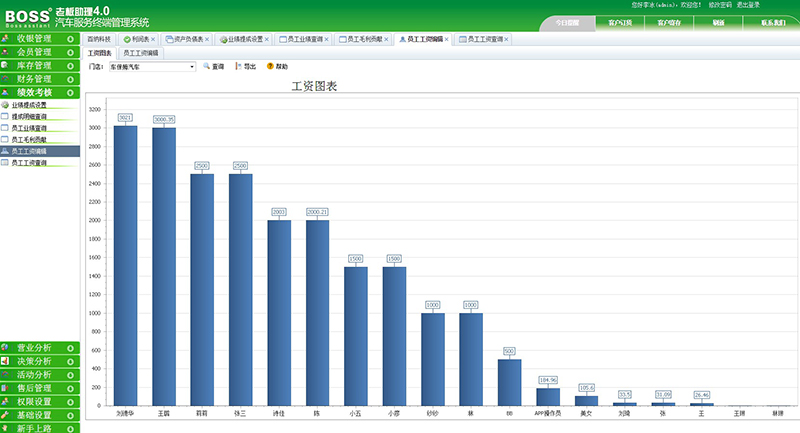Switch to the 资产负债表 tab
Viewport: 800px width, 433px height.
click(x=186, y=39)
